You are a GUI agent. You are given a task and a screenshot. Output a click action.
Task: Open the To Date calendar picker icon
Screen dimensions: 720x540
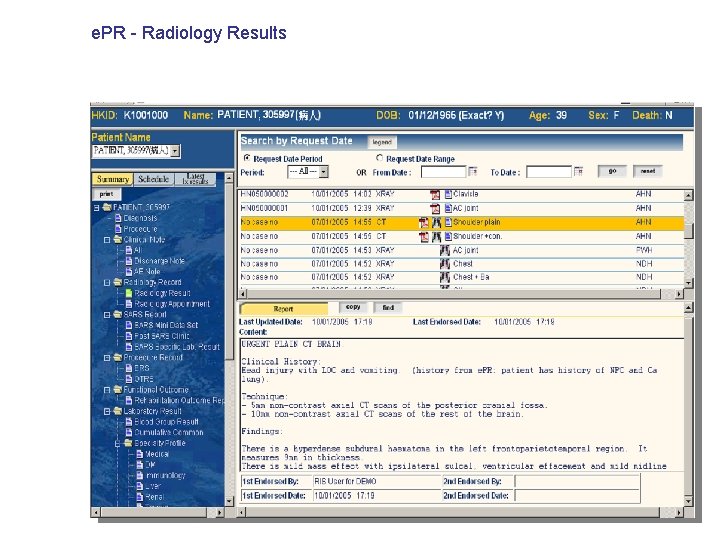578,172
